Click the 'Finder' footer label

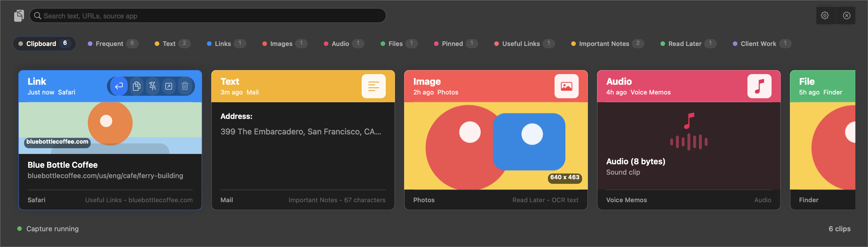click(x=809, y=200)
